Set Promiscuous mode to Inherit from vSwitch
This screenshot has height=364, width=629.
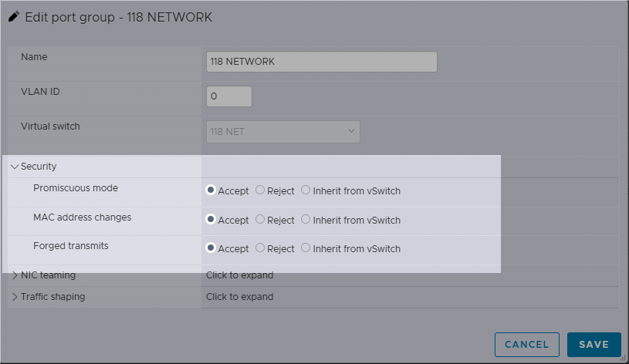306,190
